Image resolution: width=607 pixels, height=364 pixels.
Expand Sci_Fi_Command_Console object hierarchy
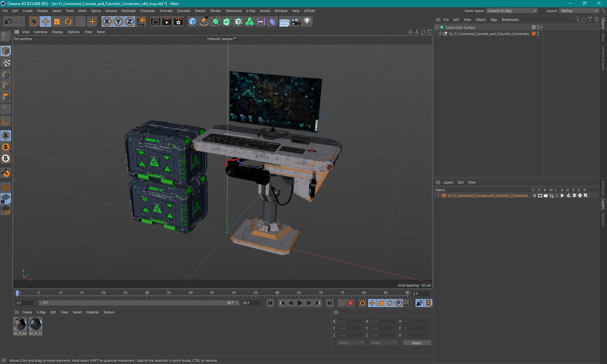point(440,34)
